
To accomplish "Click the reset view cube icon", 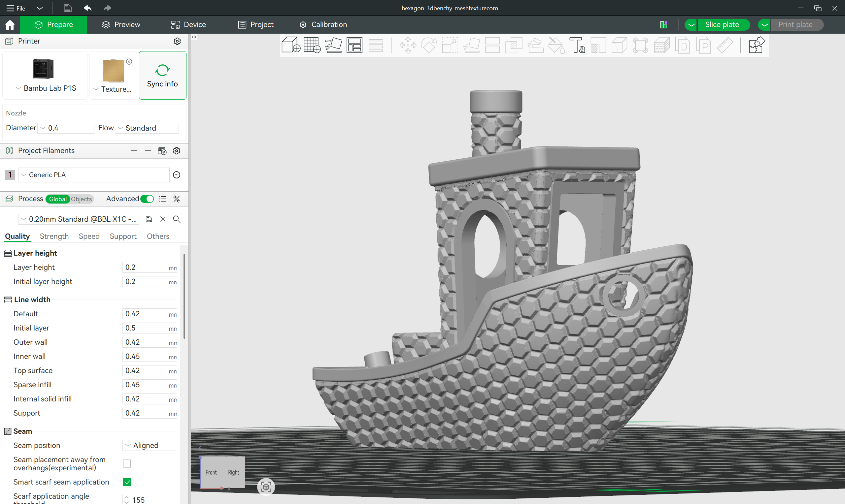I will [266, 487].
